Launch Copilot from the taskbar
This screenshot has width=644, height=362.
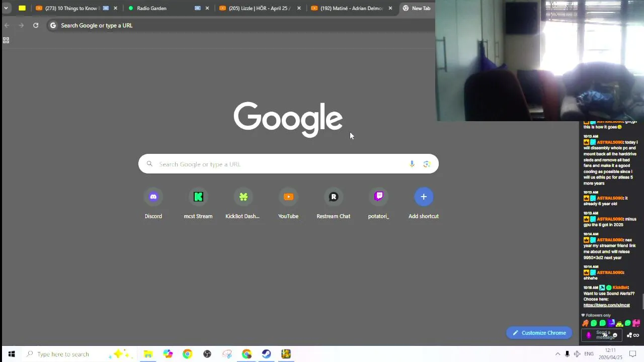coord(168,354)
